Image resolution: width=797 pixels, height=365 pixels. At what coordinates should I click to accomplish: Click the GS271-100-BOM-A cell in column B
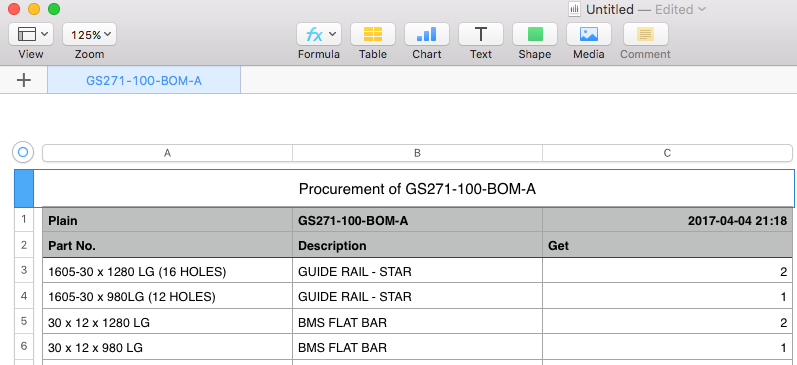pos(417,221)
